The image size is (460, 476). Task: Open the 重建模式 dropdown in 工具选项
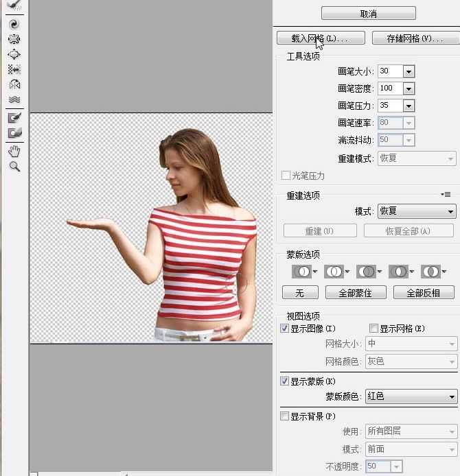click(x=417, y=158)
